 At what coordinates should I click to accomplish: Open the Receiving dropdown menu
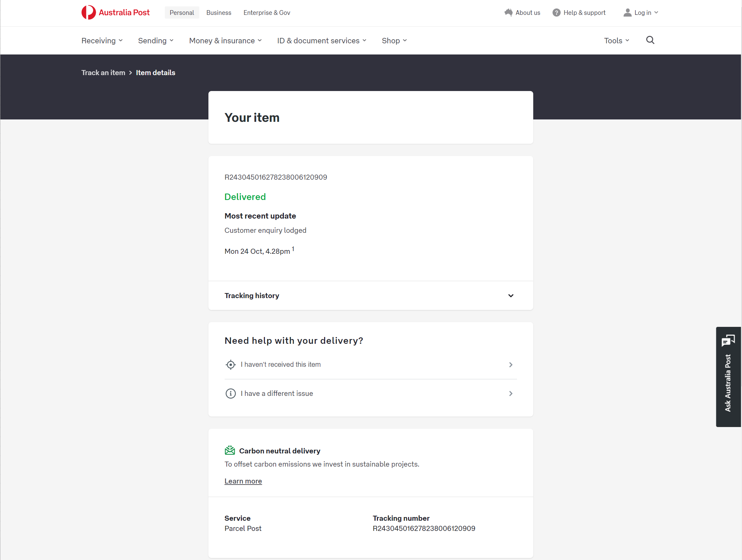[x=102, y=41]
